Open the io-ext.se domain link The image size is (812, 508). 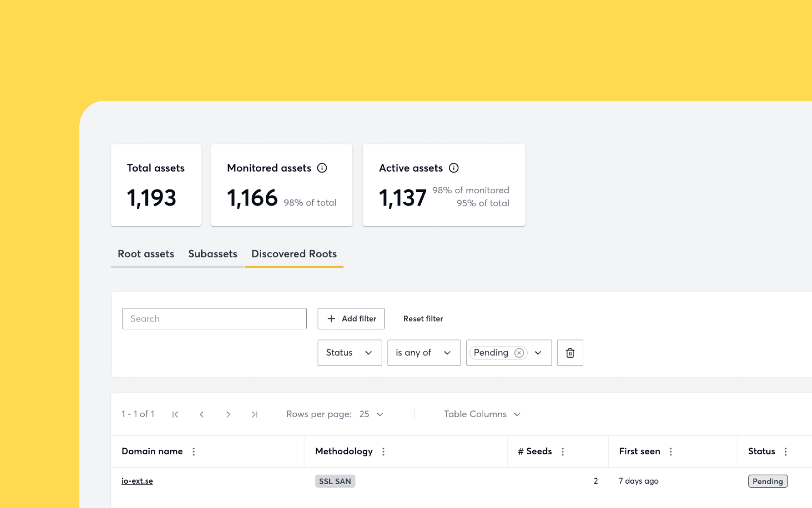pyautogui.click(x=137, y=481)
